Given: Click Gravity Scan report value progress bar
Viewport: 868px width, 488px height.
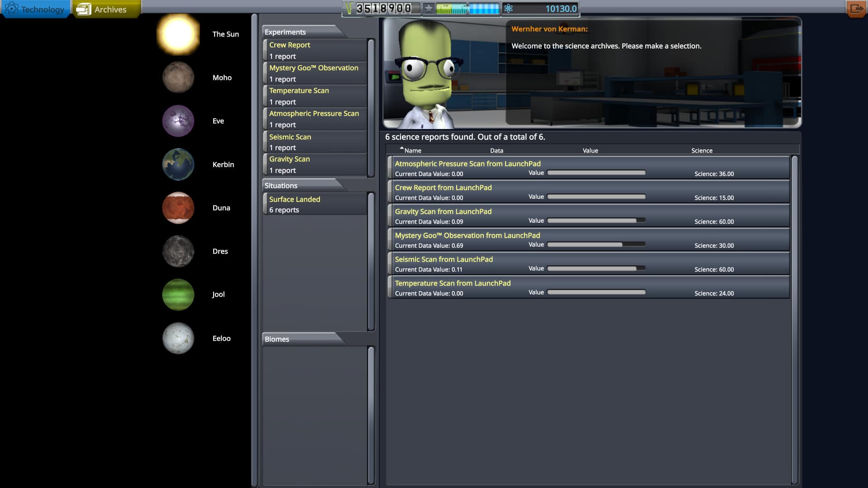Looking at the screenshot, I should 596,220.
